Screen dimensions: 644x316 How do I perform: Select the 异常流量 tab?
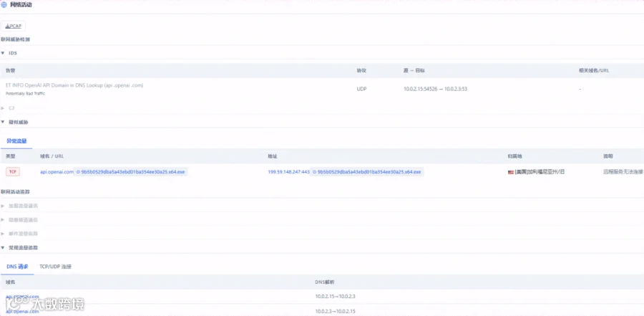point(16,141)
